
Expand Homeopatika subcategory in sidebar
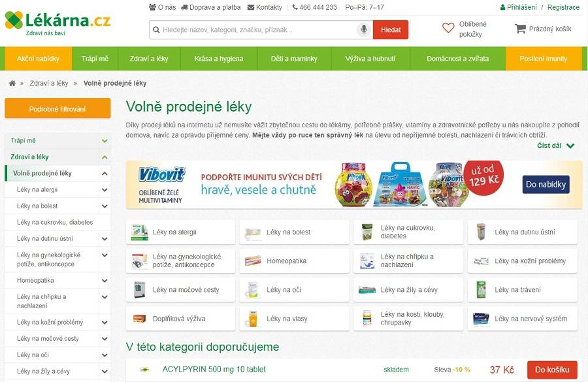pyautogui.click(x=105, y=280)
